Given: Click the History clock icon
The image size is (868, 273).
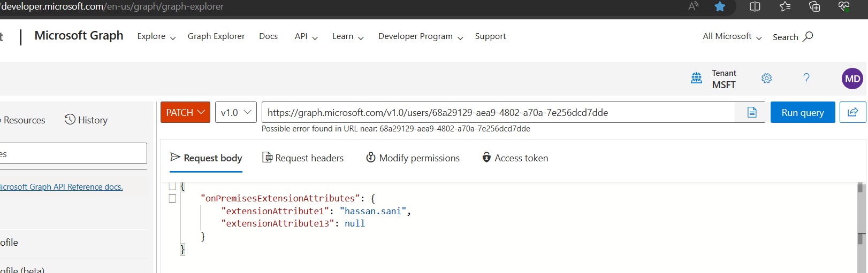Looking at the screenshot, I should point(70,119).
